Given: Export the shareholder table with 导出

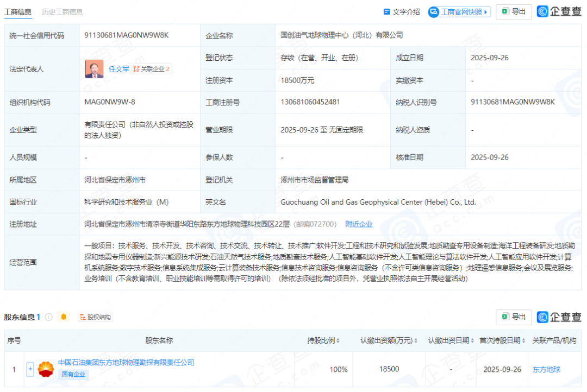Looking at the screenshot, I should [514, 317].
